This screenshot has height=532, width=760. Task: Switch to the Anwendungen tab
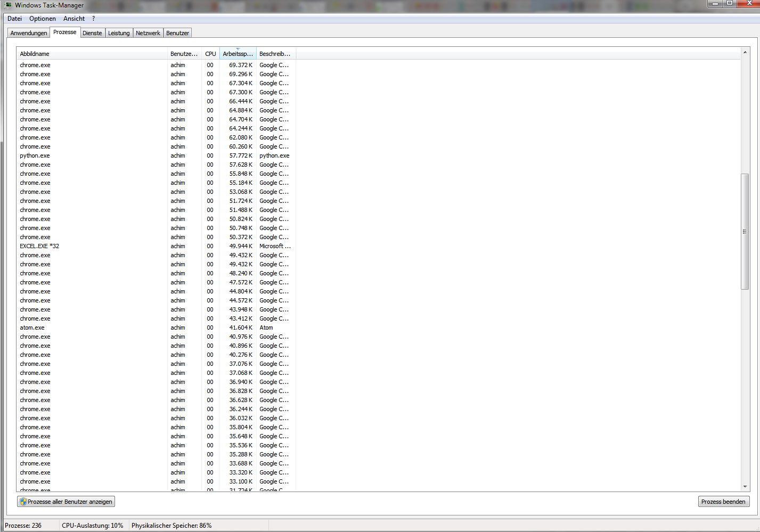29,33
